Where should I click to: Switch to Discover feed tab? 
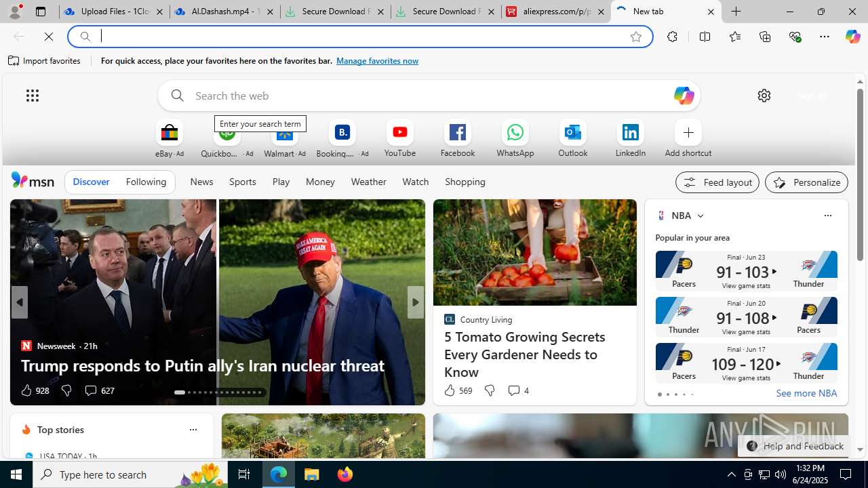point(91,182)
